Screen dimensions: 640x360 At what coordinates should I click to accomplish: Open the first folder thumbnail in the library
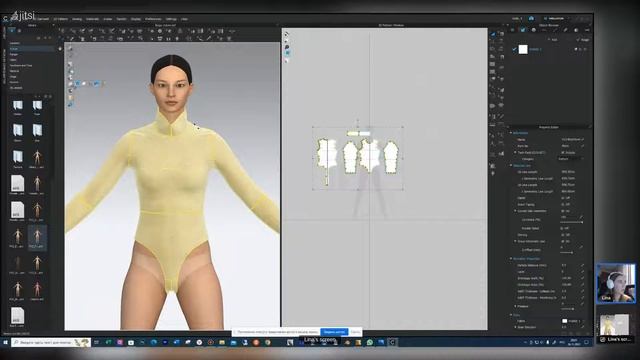tap(18, 106)
